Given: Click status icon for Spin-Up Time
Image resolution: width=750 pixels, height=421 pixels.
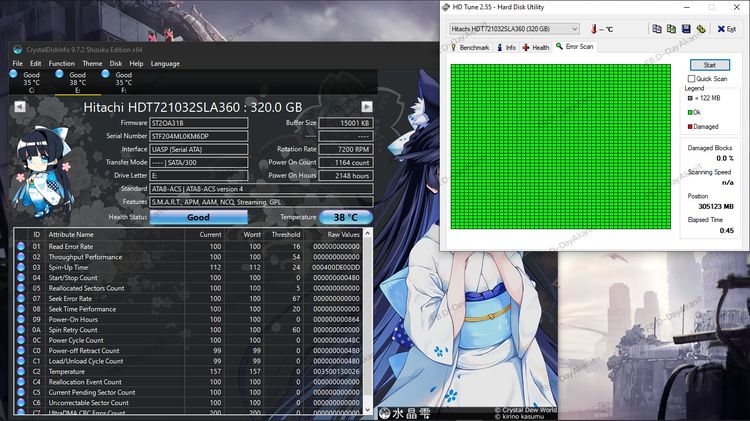Looking at the screenshot, I should click(x=21, y=267).
